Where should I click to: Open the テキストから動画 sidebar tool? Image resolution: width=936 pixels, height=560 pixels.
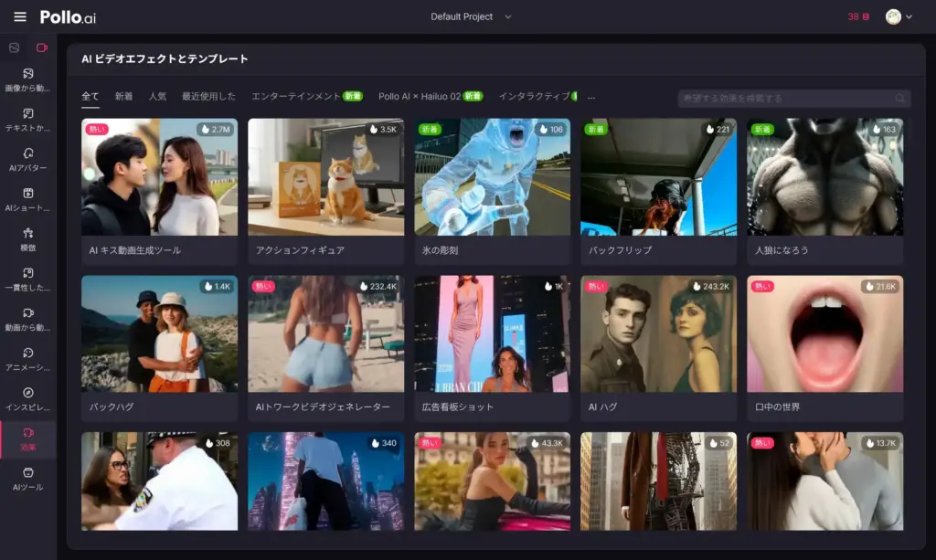click(27, 120)
